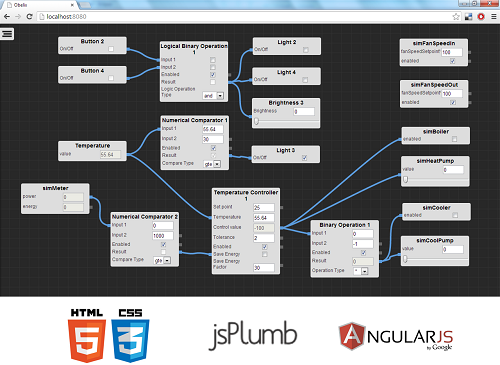This screenshot has width=500, height=365.
Task: Open the Chrome menu icon
Action: [x=494, y=16]
